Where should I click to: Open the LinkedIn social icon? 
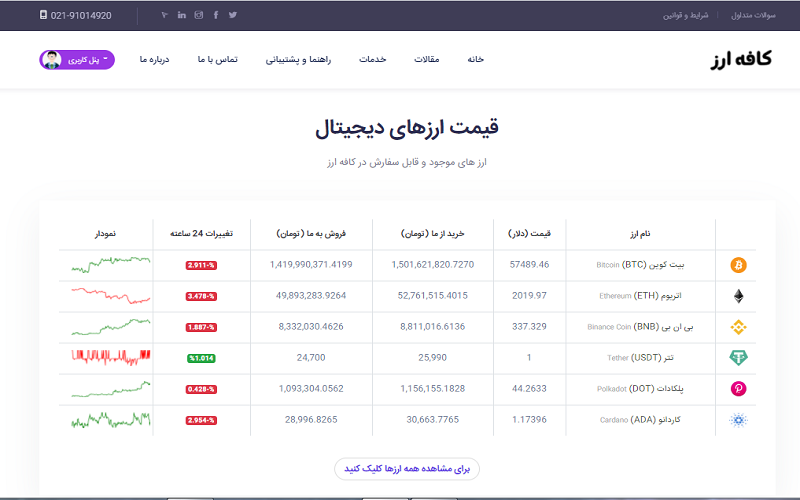pos(182,15)
